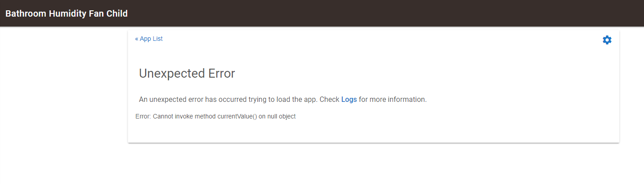Screen dimensions: 644x184
Task: Click the word 'Check' before Logs
Action: pyautogui.click(x=329, y=99)
